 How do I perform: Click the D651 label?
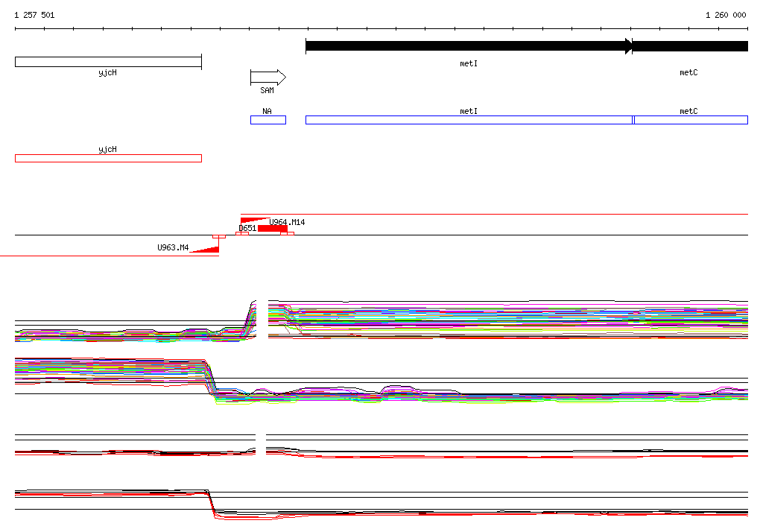(247, 228)
